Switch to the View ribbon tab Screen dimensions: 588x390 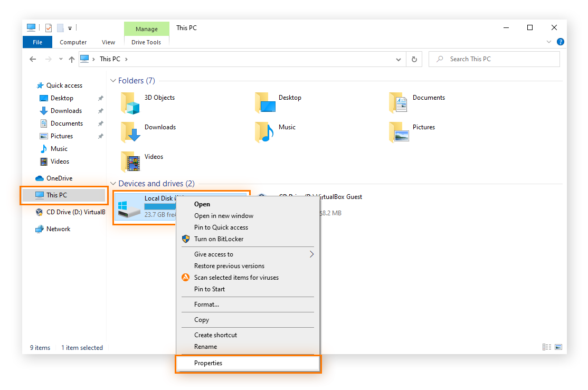pyautogui.click(x=108, y=42)
